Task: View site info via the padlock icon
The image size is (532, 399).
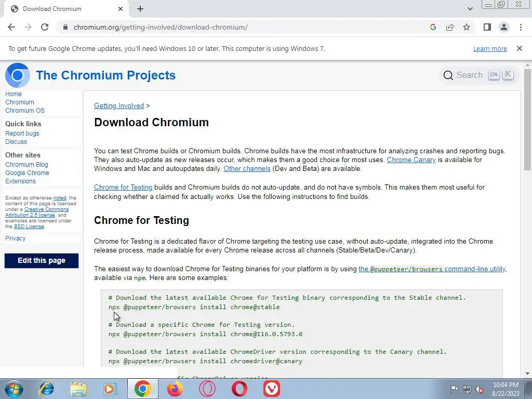Action: [x=65, y=27]
